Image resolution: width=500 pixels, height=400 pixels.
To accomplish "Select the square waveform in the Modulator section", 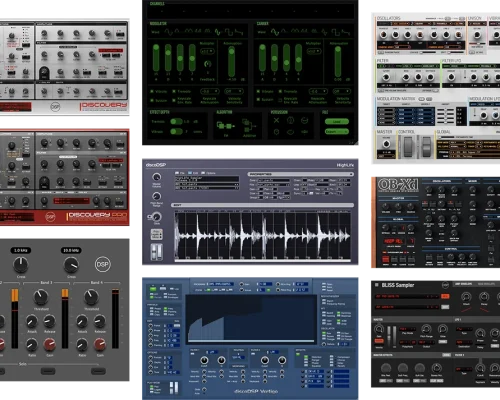I will pyautogui.click(x=229, y=32).
